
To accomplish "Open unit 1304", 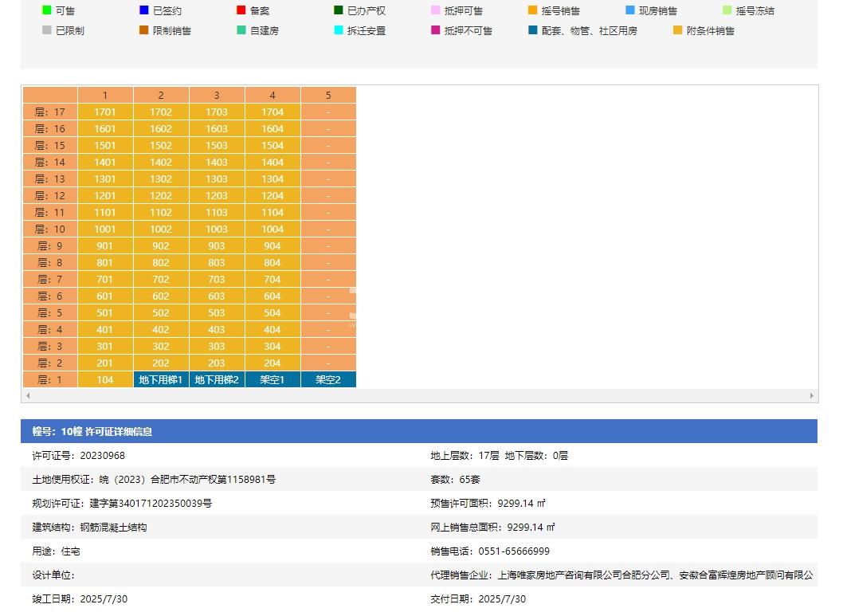I will point(273,179).
